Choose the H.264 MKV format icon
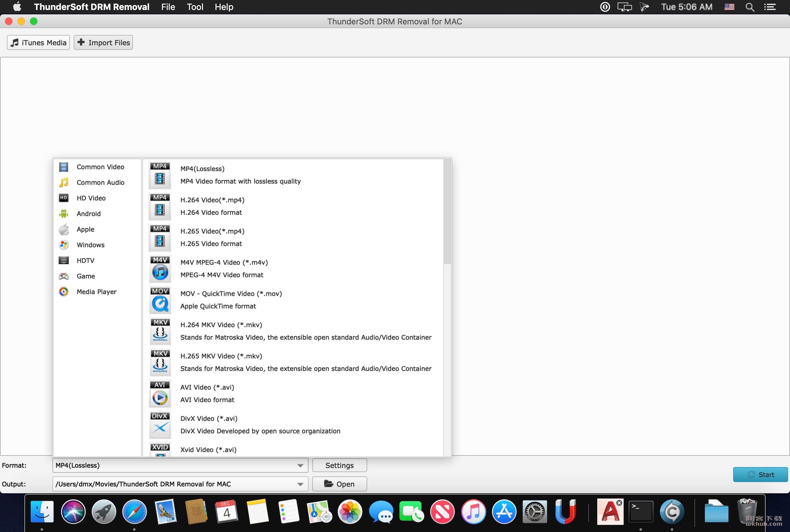 [x=160, y=331]
